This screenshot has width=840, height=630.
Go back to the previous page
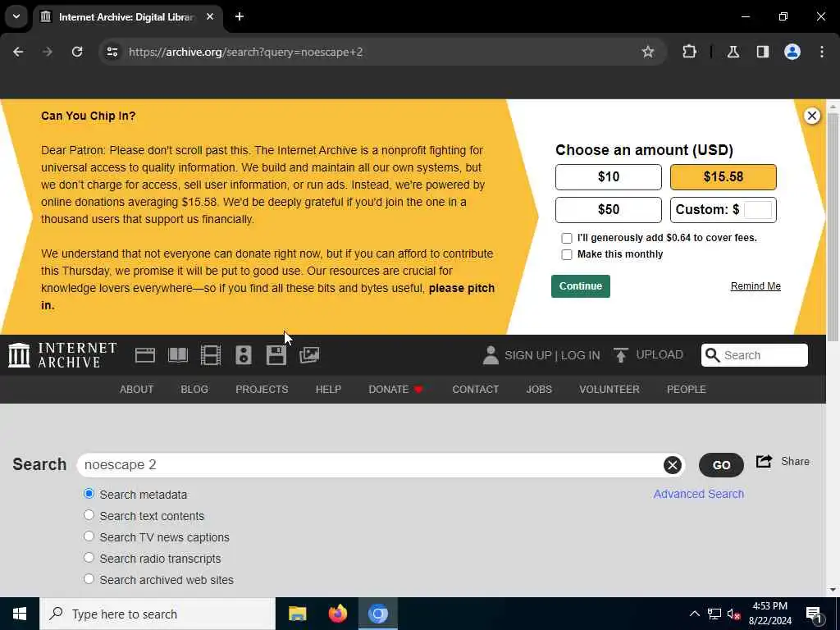click(18, 52)
